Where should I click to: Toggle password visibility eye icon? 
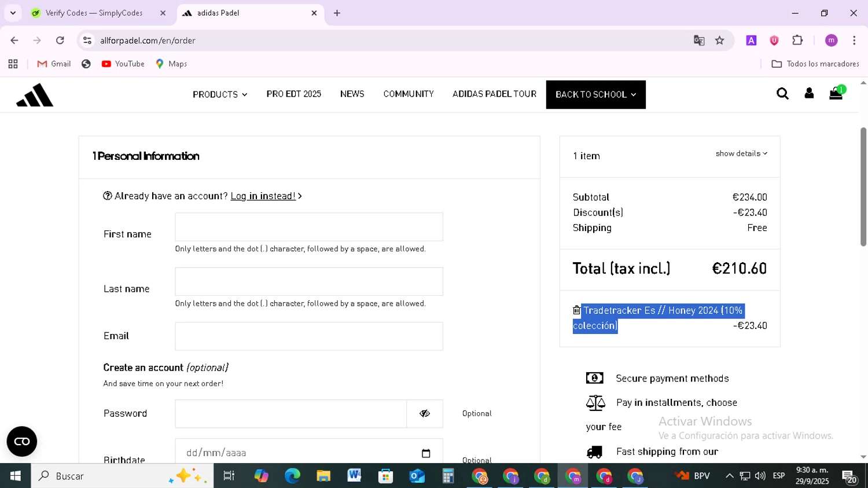pyautogui.click(x=425, y=414)
